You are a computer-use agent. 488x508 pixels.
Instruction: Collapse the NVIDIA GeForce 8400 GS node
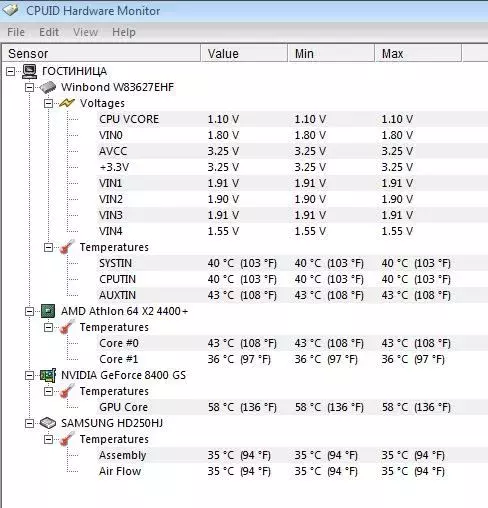(x=29, y=375)
